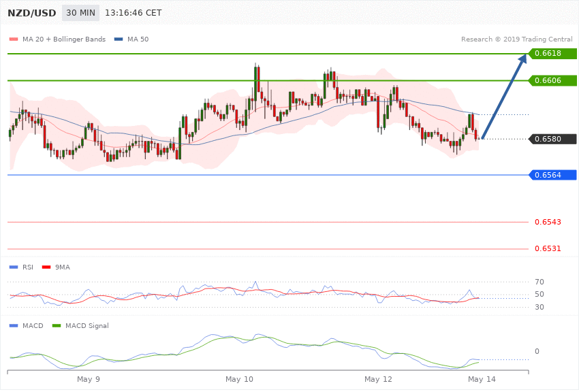
Task: Click the 0.6580 current price tag
Action: [x=553, y=139]
